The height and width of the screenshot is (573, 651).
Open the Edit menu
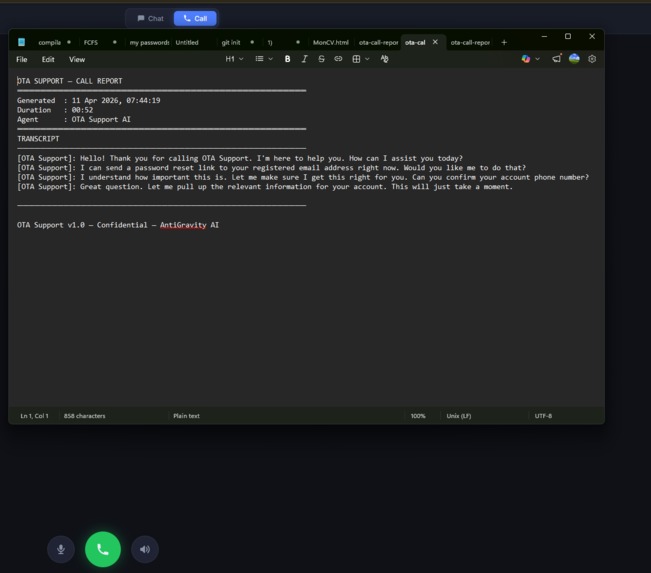(48, 59)
